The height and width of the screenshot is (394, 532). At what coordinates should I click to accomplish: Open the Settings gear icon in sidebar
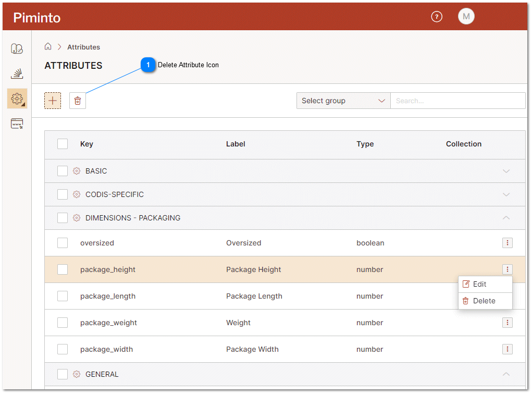pos(17,98)
